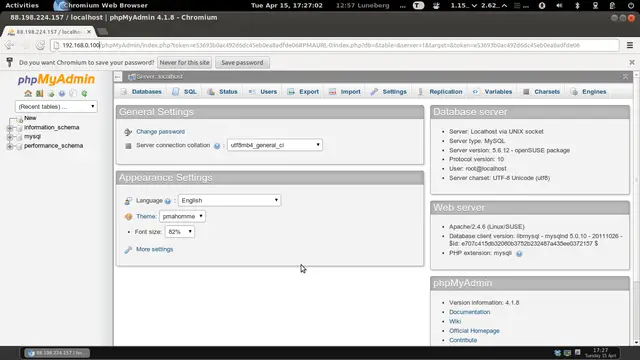Open the Users tab
640x360 pixels.
263,92
